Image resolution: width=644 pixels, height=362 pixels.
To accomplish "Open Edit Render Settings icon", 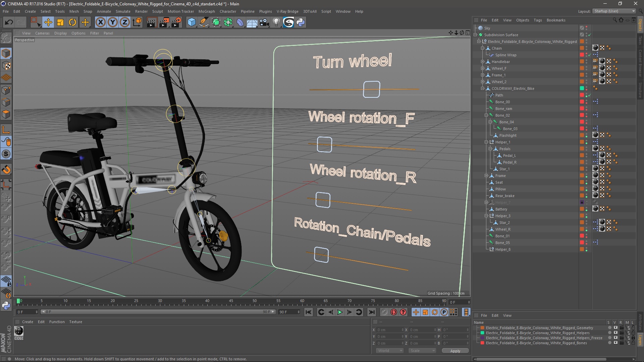I will coord(176,22).
